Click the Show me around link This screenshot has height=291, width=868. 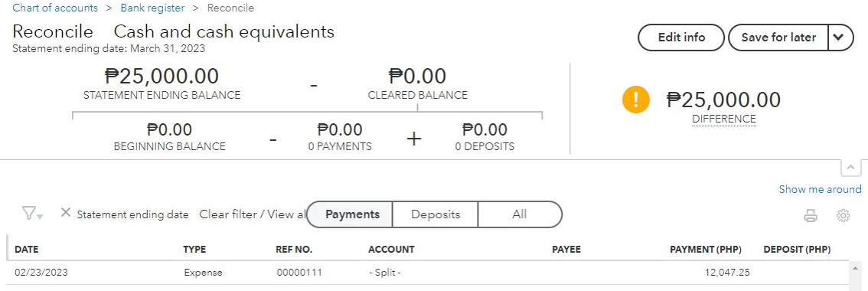click(x=820, y=190)
